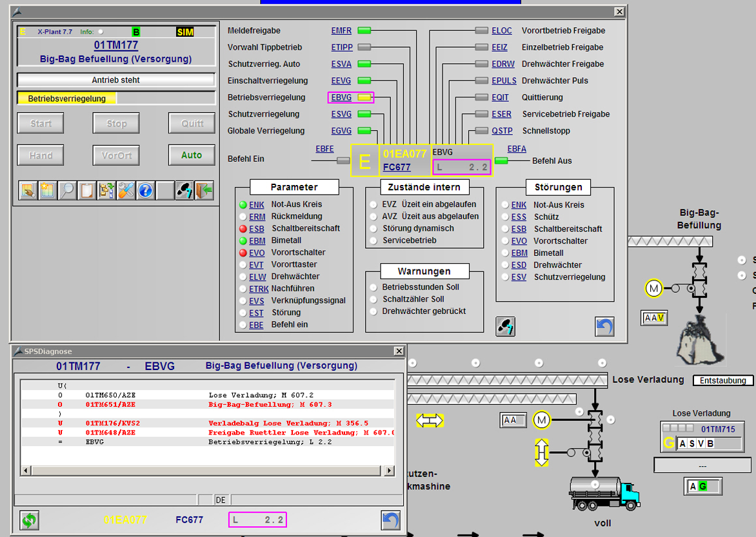Click the exit door icon in the toolbar

(x=204, y=190)
